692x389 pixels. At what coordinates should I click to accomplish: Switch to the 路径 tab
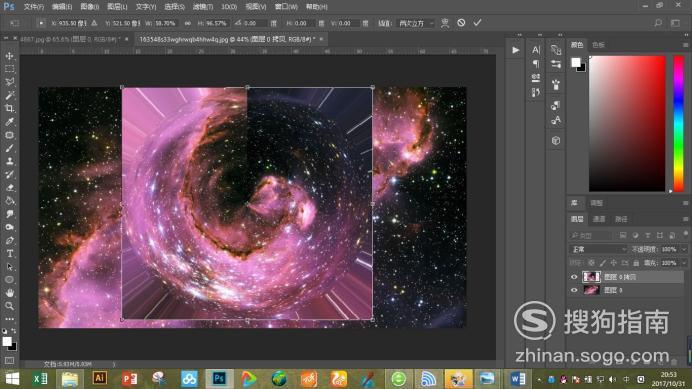click(x=621, y=219)
